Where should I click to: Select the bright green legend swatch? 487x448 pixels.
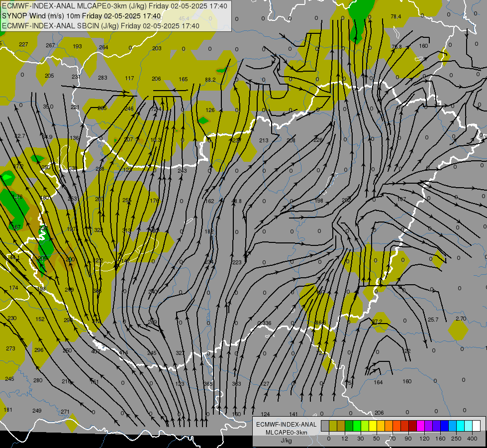tap(357, 426)
